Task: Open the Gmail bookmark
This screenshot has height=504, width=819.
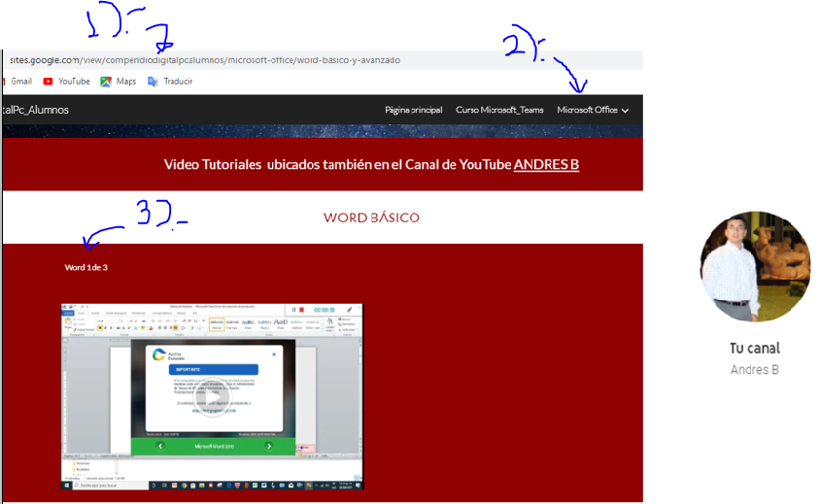Action: (18, 82)
